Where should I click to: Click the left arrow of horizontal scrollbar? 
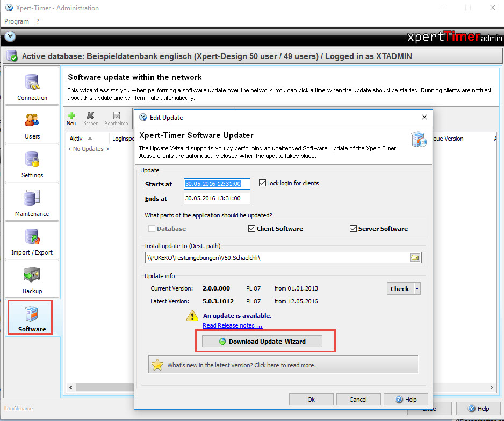[x=71, y=388]
